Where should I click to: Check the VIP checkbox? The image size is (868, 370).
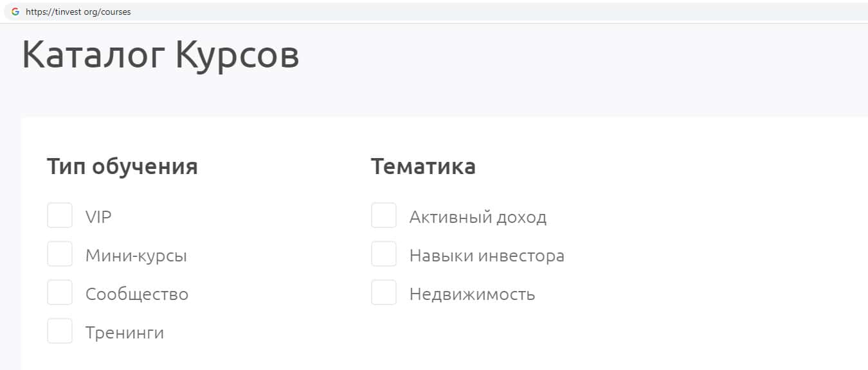(60, 216)
